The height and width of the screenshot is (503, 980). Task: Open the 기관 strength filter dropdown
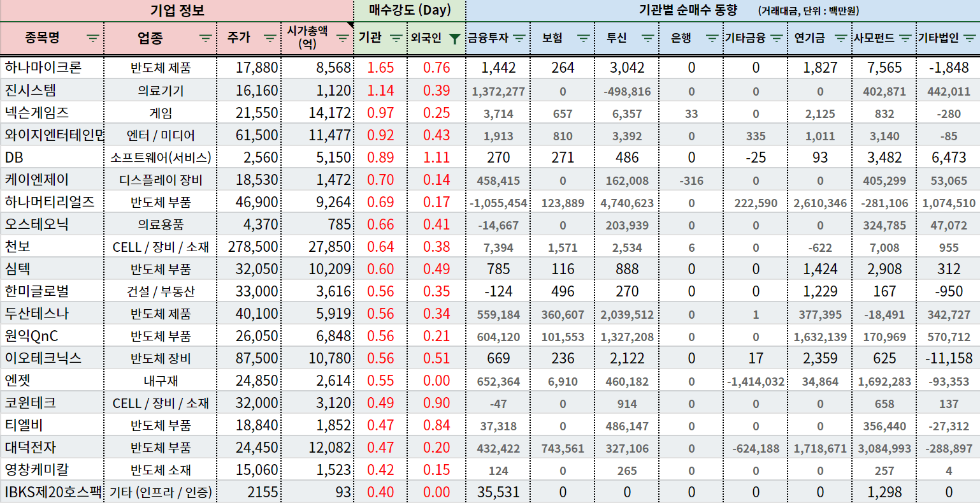396,38
